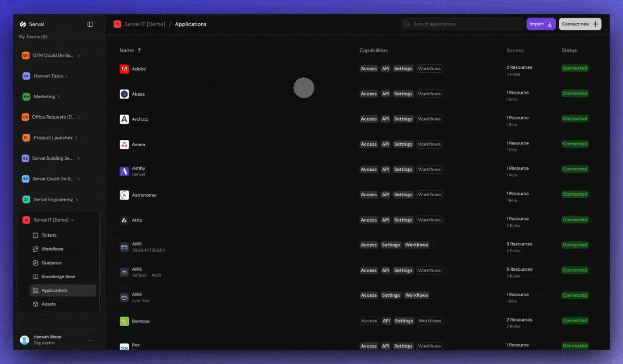Viewport: 623px width, 364px height.
Task: Click the Connected status badge for AWS
Action: (574, 245)
